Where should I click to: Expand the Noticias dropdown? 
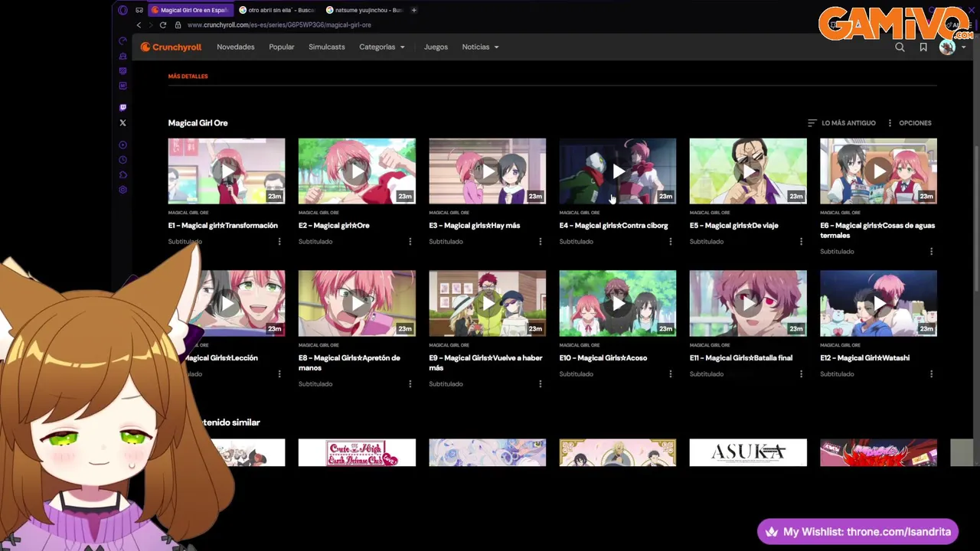tap(480, 47)
